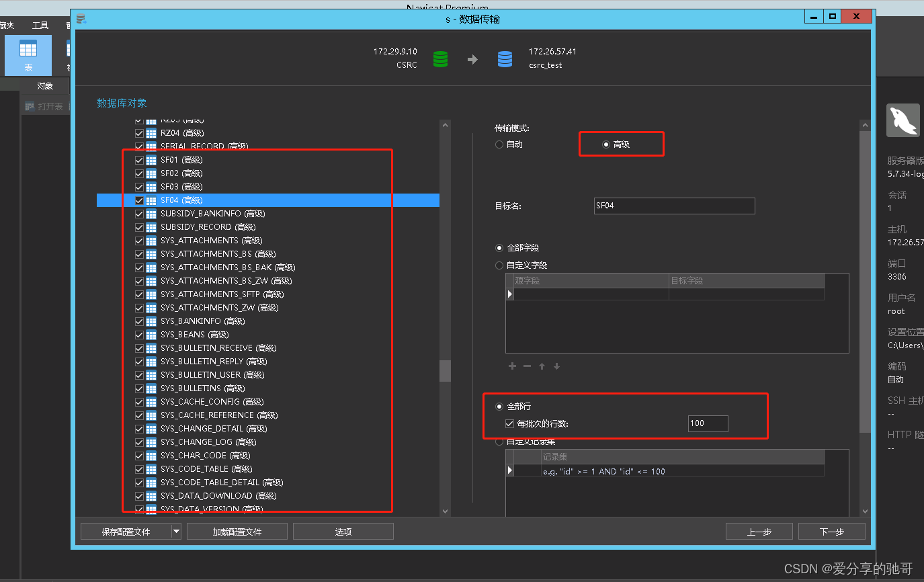Image resolution: width=924 pixels, height=582 pixels.
Task: Click the row indicator arrow in field mapping grid
Action: (510, 294)
